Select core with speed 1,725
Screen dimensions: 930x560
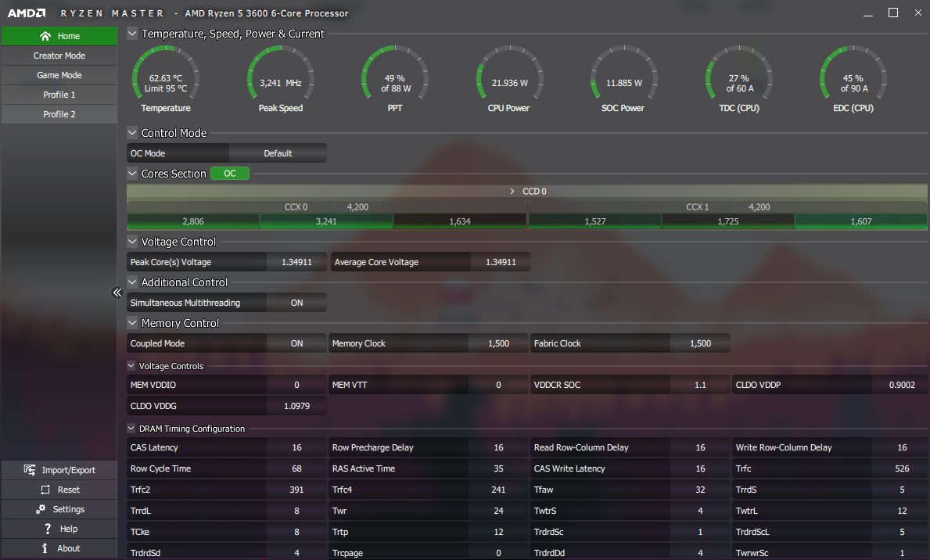coord(728,221)
